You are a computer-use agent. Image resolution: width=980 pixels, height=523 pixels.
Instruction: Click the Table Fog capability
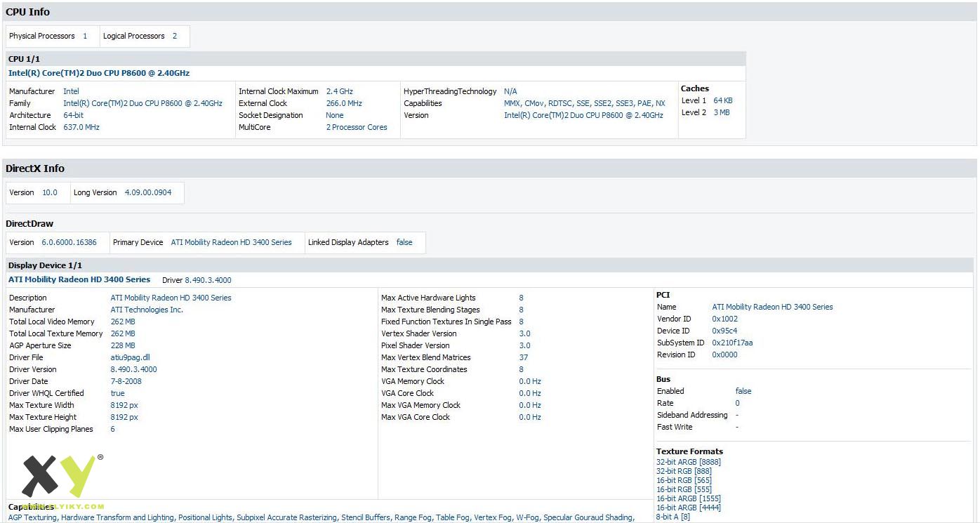coord(453,517)
